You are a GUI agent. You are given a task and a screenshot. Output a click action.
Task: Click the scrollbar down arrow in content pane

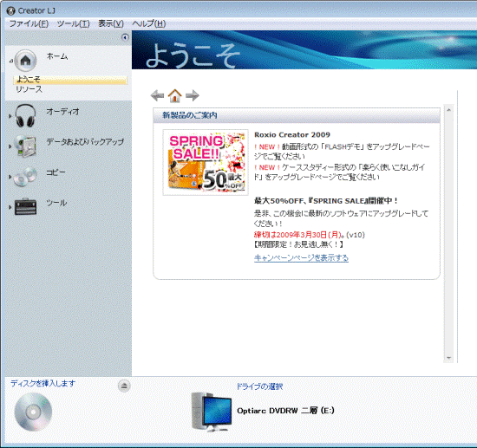coord(448,358)
